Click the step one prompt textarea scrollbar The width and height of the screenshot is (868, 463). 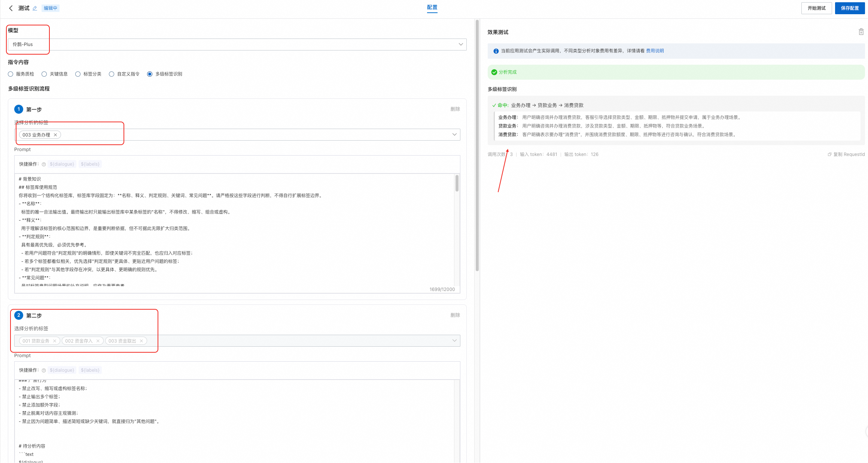pos(457,183)
